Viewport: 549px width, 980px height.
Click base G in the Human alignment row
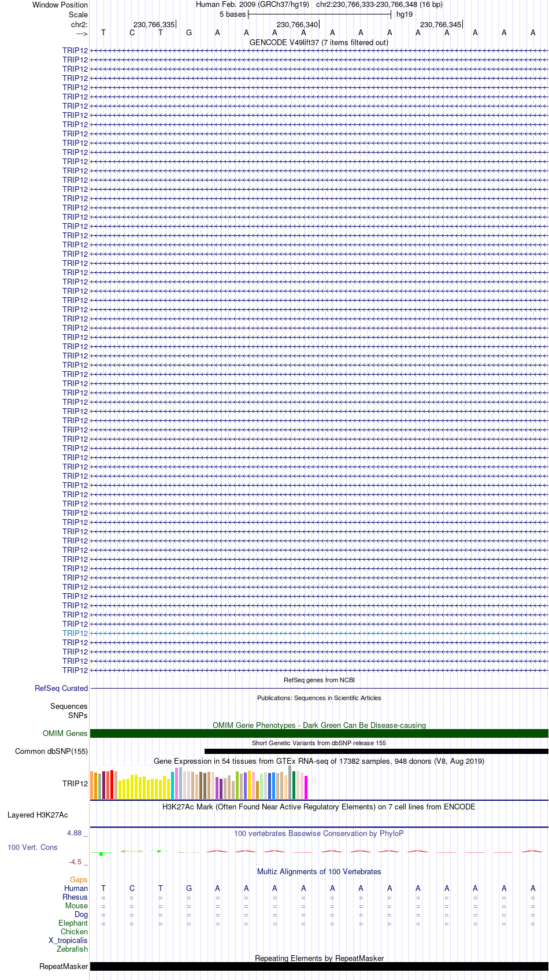[189, 888]
